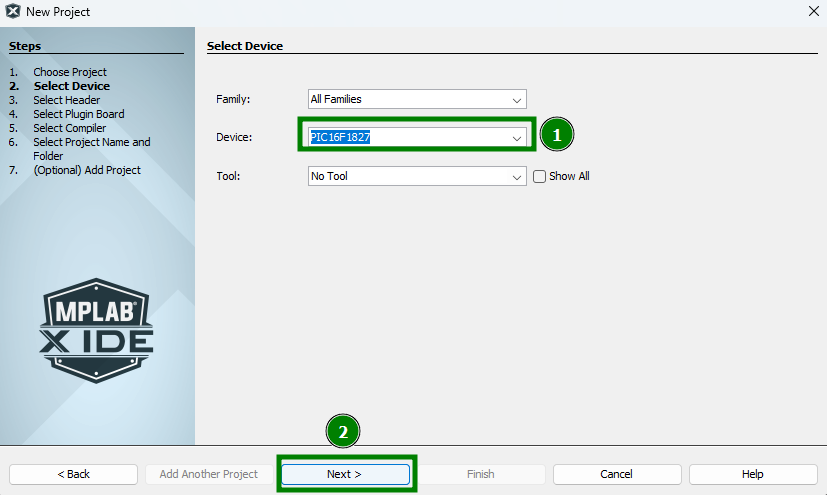Cancel the New Project wizard

tap(617, 474)
